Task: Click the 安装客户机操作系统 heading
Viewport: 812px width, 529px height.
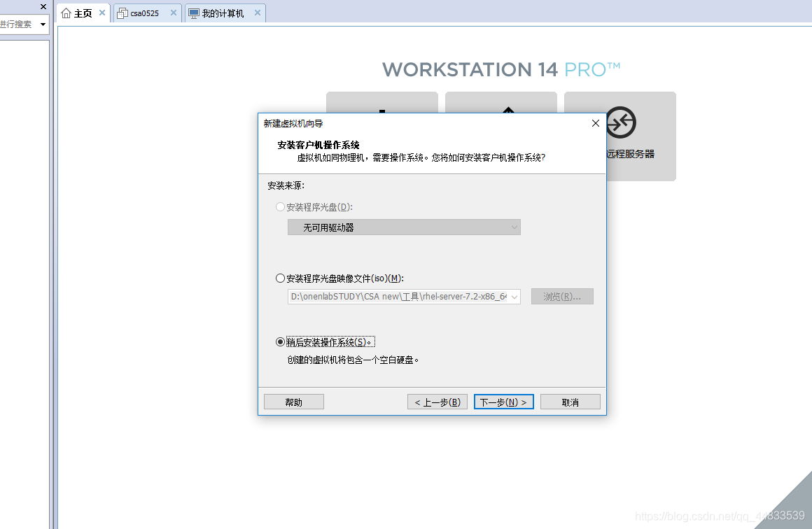Action: coord(318,145)
